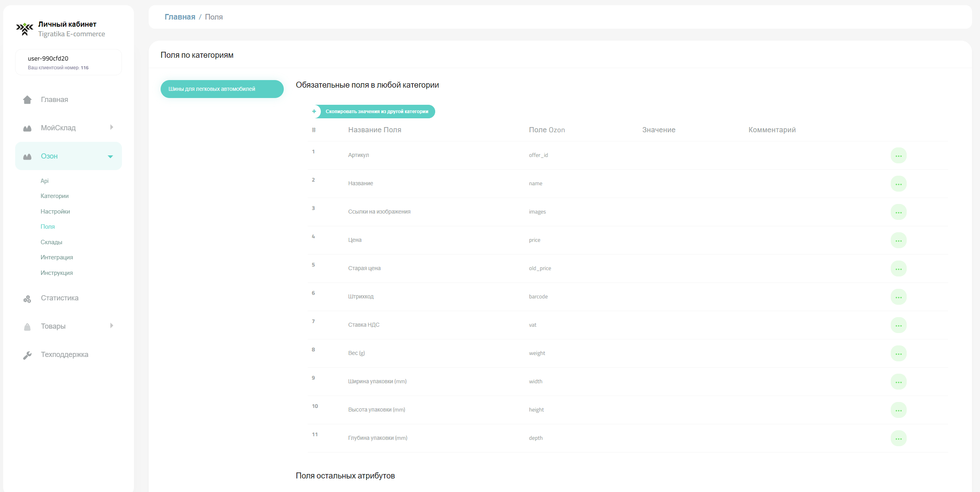
Task: Click the Название Поля column header
Action: [375, 130]
